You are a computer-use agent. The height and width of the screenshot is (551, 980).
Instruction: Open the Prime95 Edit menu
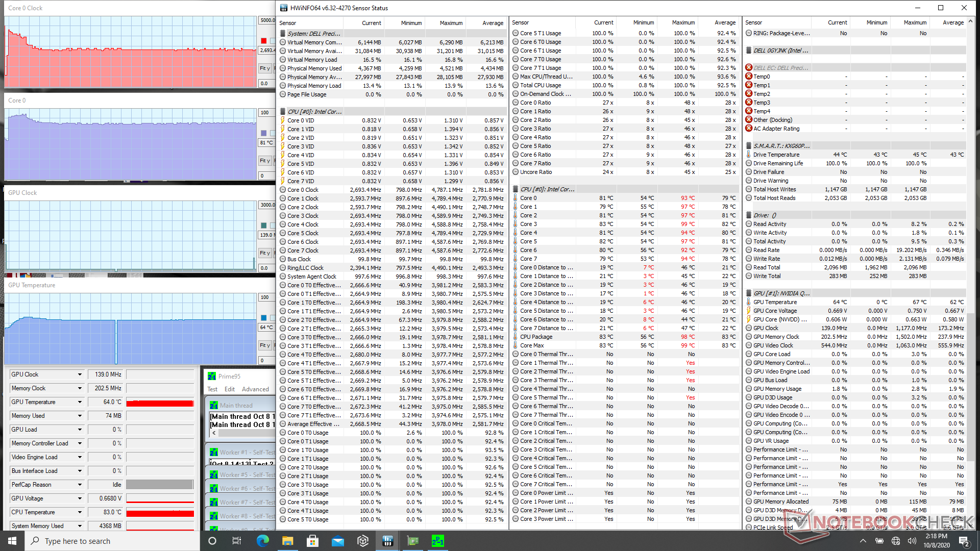tap(230, 389)
